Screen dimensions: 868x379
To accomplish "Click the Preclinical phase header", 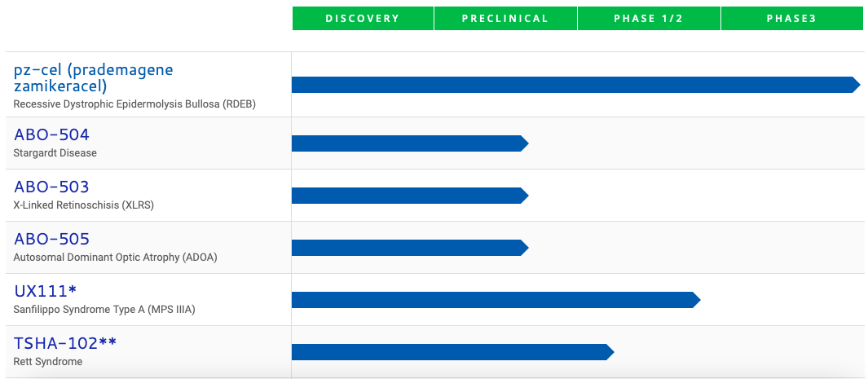I will 505,19.
